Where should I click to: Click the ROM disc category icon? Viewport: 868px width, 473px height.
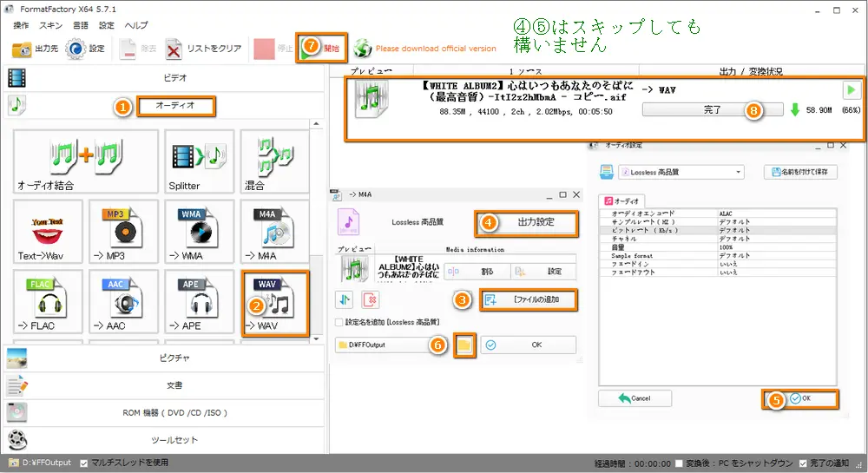pos(16,412)
